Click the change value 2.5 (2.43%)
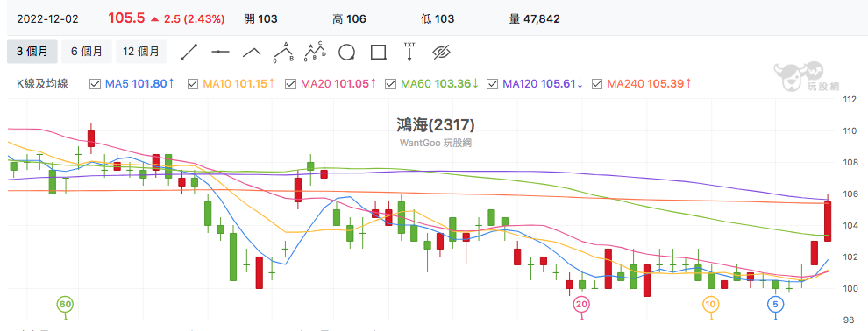 coord(194,18)
